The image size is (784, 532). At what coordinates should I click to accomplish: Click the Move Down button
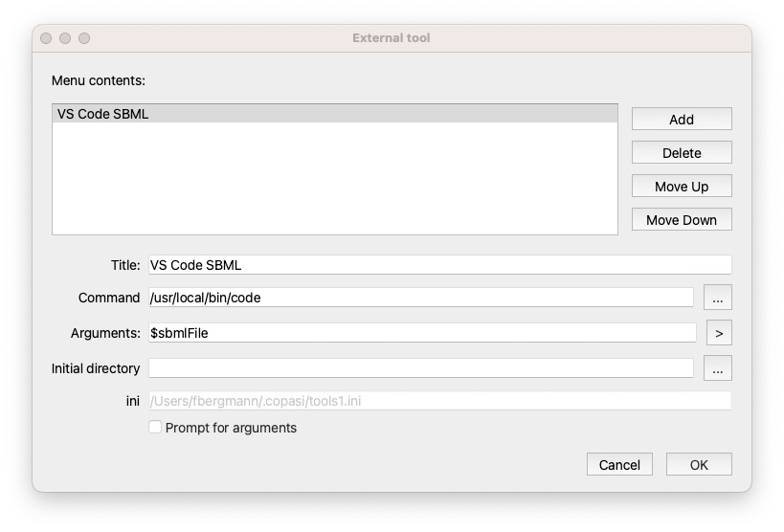[x=682, y=219]
